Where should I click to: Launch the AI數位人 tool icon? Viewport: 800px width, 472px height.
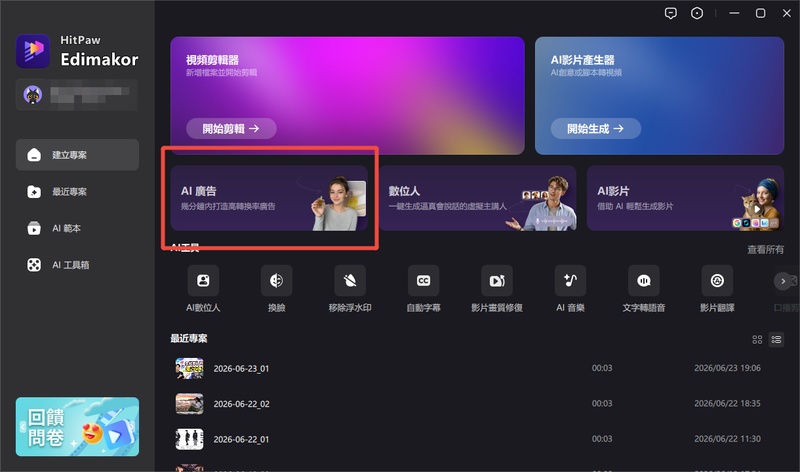tap(203, 281)
